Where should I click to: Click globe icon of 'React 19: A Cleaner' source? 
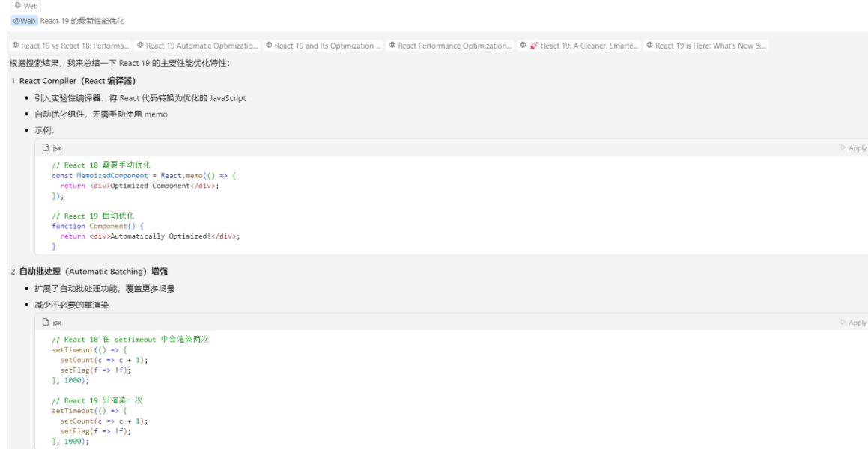(523, 46)
